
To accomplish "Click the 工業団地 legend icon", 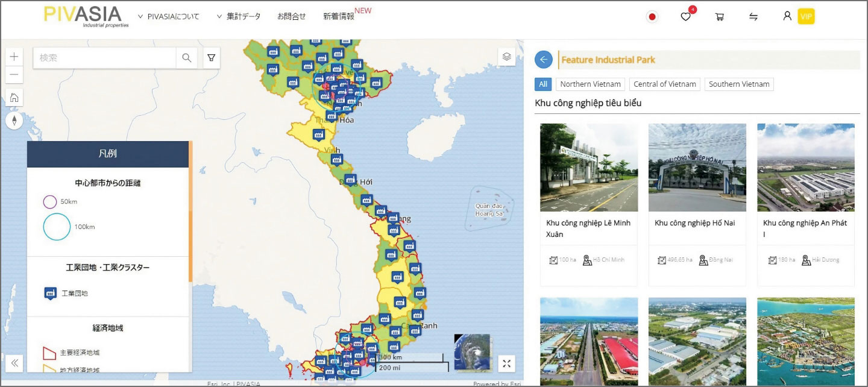I will [51, 294].
